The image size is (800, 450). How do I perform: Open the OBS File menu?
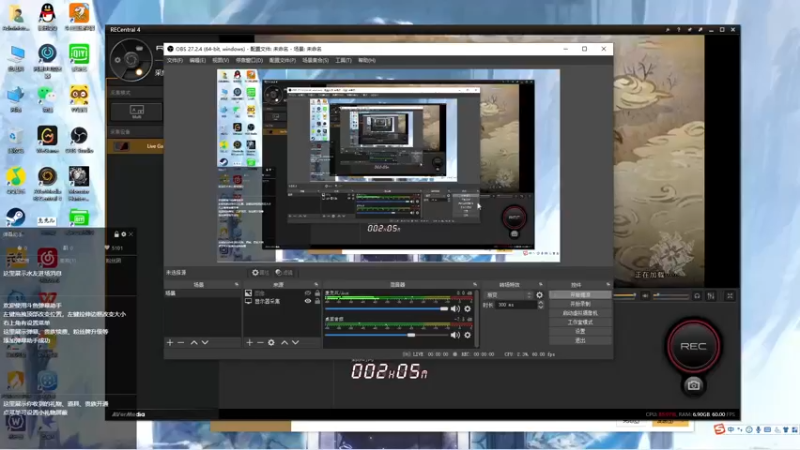pyautogui.click(x=174, y=60)
